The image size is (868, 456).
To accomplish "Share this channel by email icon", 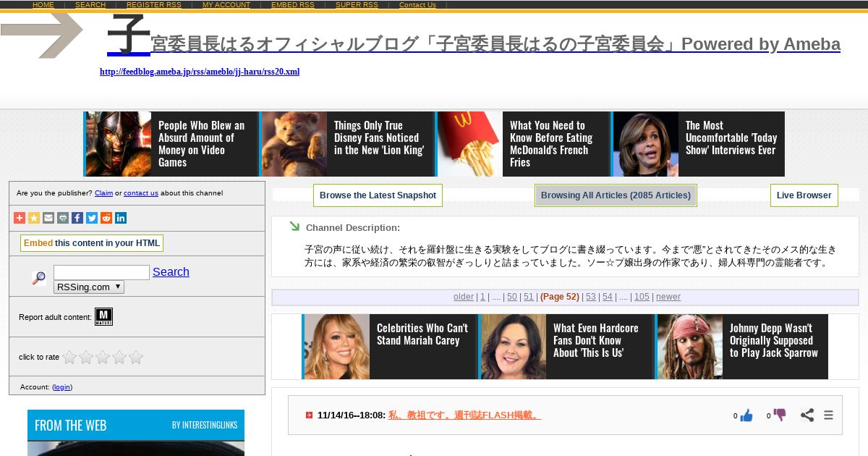I will coord(48,218).
